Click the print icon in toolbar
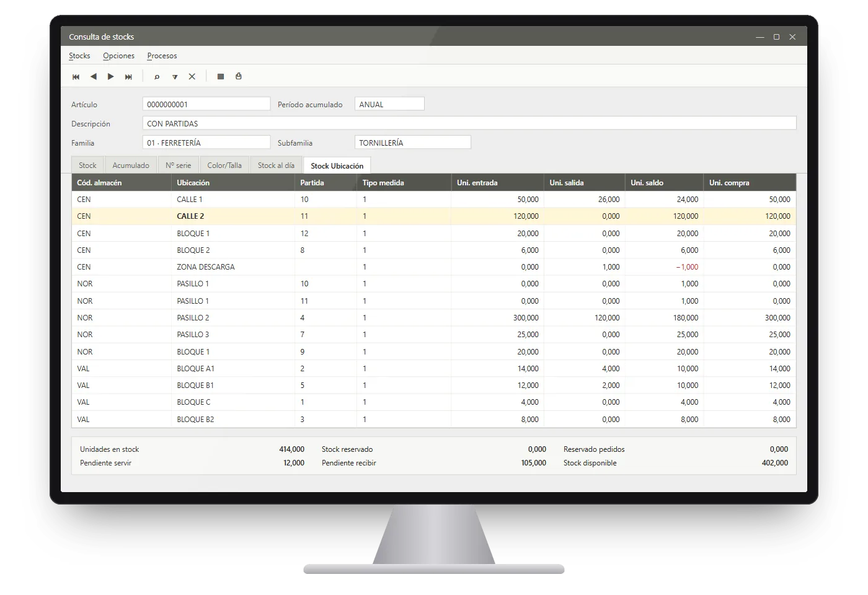Viewport: 868px width, 595px height. click(x=239, y=77)
